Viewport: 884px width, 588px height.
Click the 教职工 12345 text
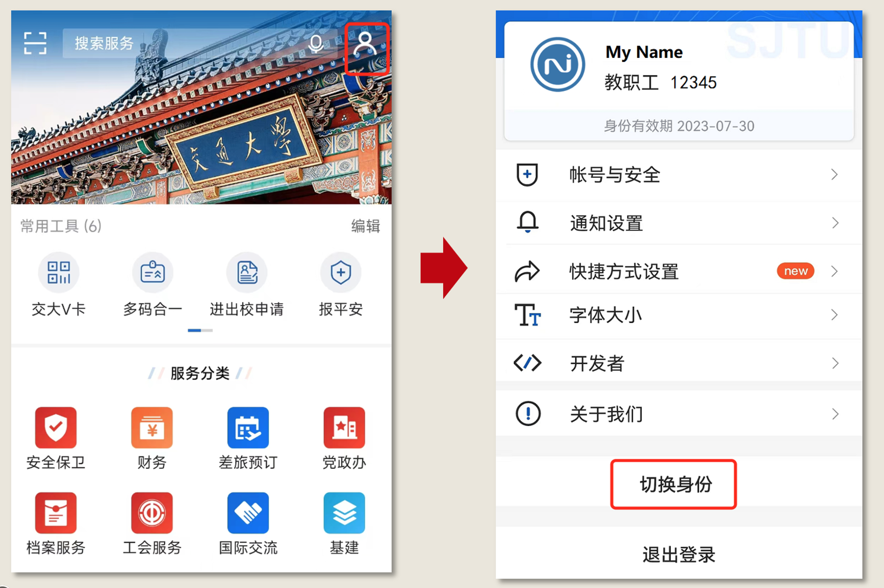(x=660, y=83)
